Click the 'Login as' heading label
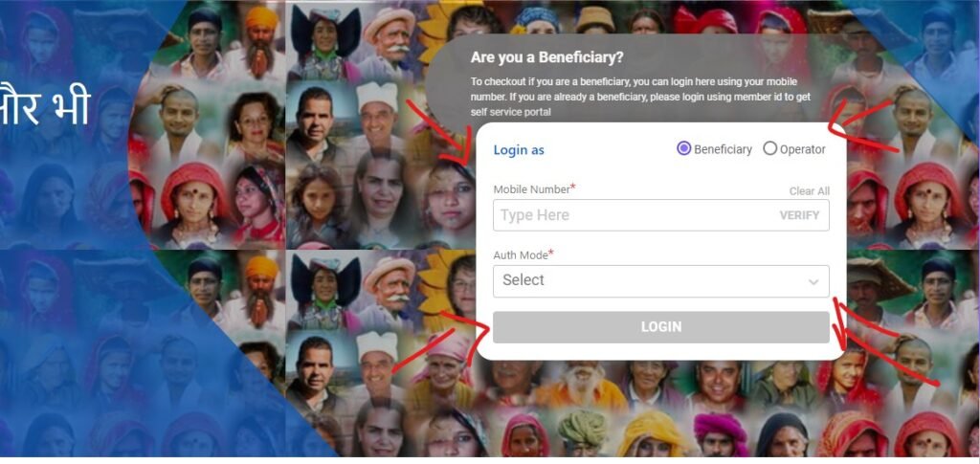 [x=519, y=150]
